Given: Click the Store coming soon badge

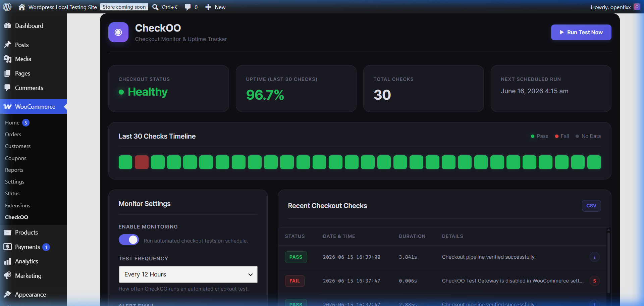Looking at the screenshot, I should coord(124,7).
